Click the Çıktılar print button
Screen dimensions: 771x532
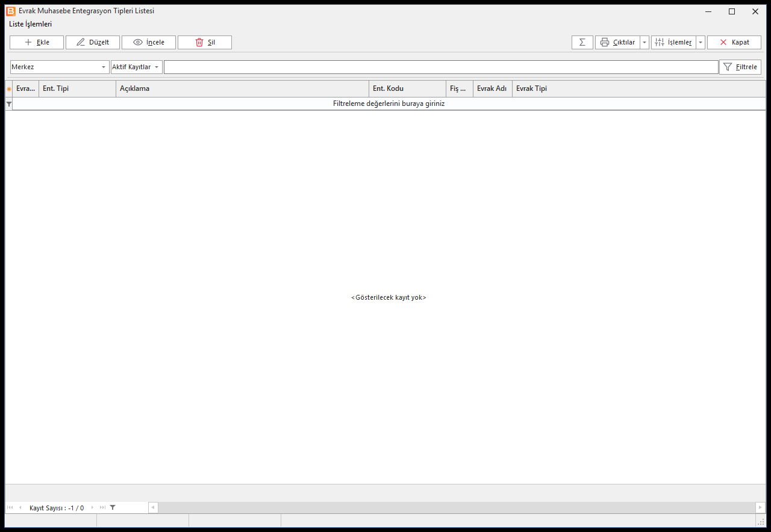617,42
